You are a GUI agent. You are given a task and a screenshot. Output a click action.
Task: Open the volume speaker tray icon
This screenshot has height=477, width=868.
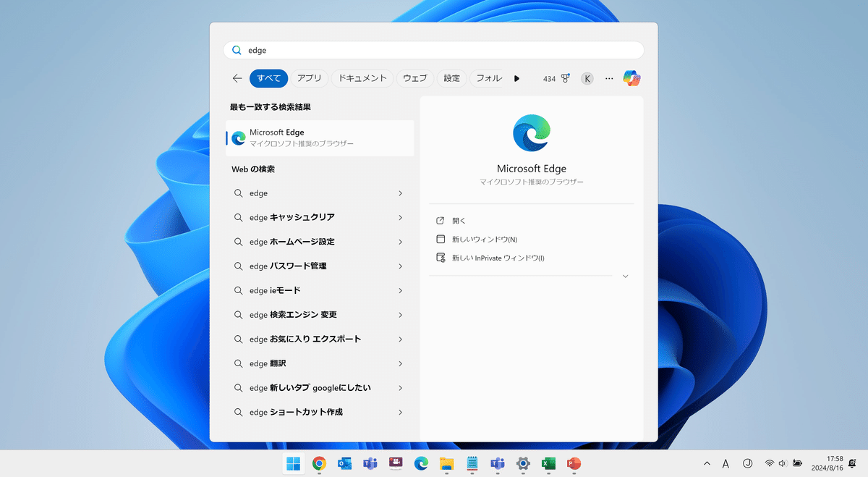click(x=783, y=463)
